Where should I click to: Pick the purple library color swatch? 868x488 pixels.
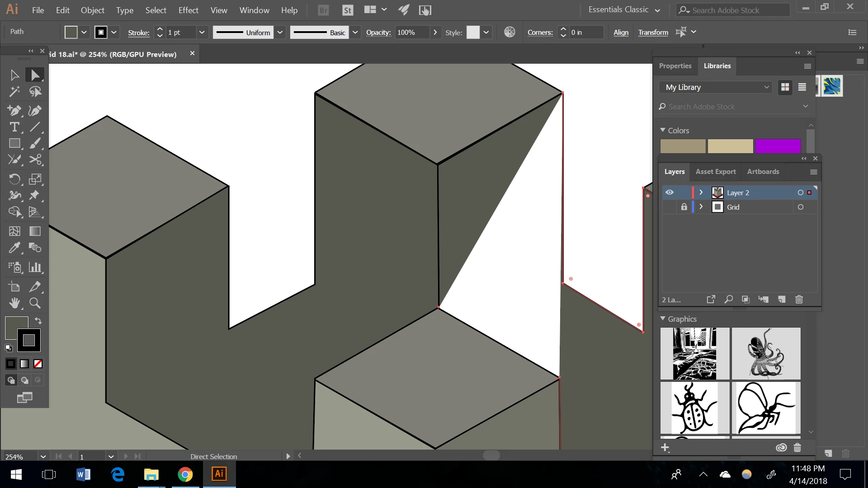click(x=778, y=146)
